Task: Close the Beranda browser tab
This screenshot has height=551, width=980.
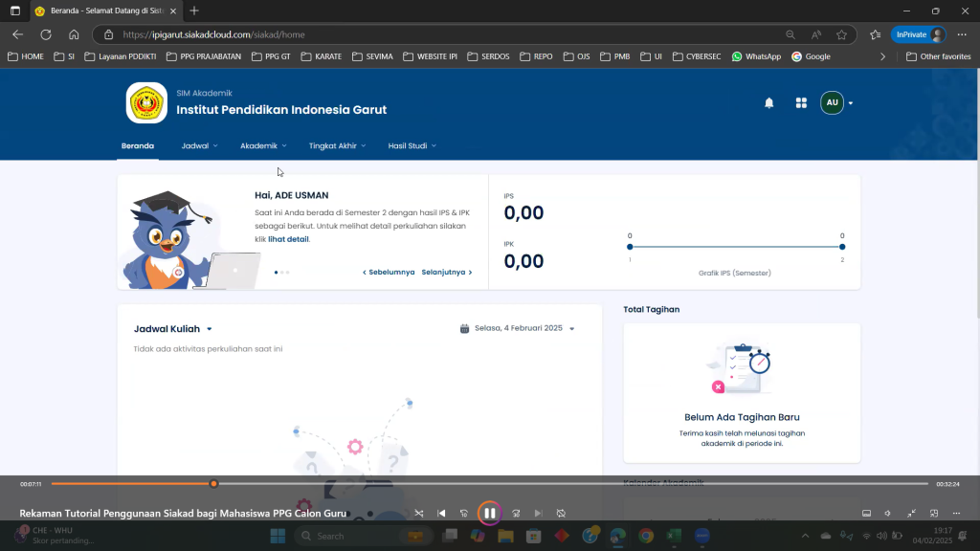Action: [173, 11]
